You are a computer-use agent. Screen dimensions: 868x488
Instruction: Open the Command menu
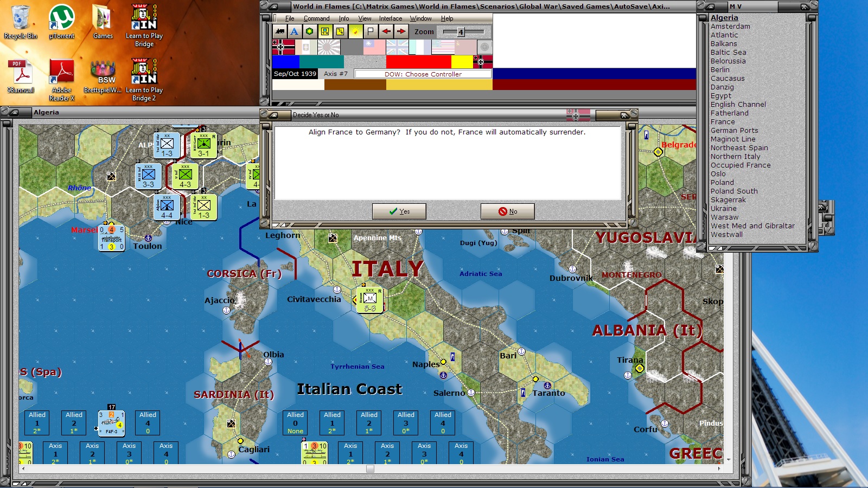click(x=317, y=18)
